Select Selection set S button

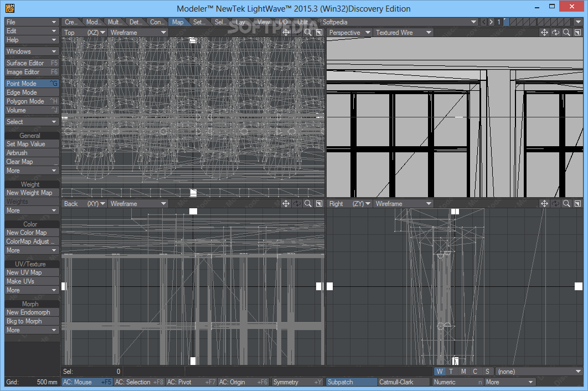[x=487, y=372]
